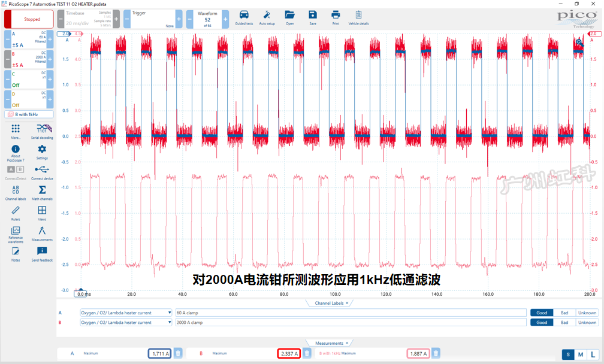
Task: Click the 2000 A clamp description field
Action: [x=351, y=323]
